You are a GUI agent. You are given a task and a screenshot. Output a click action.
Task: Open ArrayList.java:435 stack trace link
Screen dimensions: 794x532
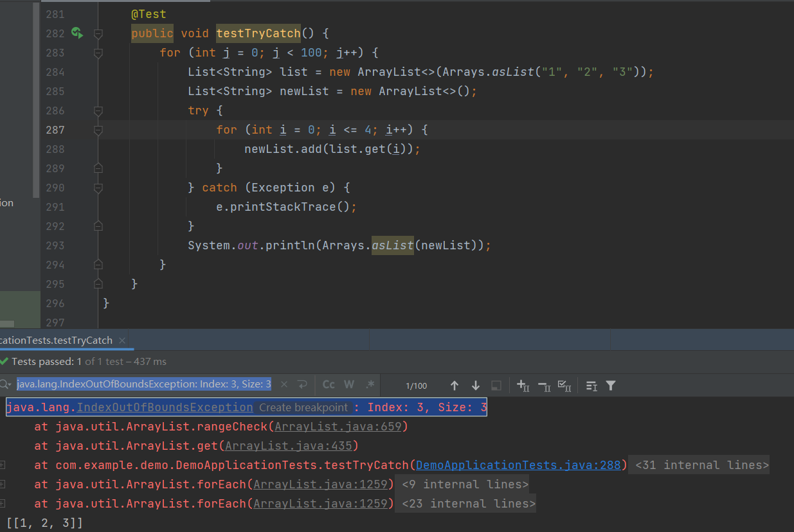[289, 446]
